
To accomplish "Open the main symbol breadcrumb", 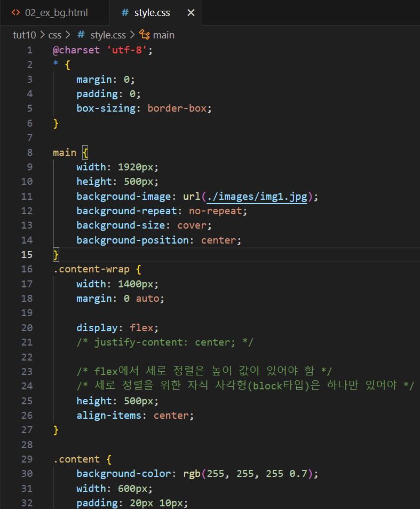I will (x=163, y=35).
